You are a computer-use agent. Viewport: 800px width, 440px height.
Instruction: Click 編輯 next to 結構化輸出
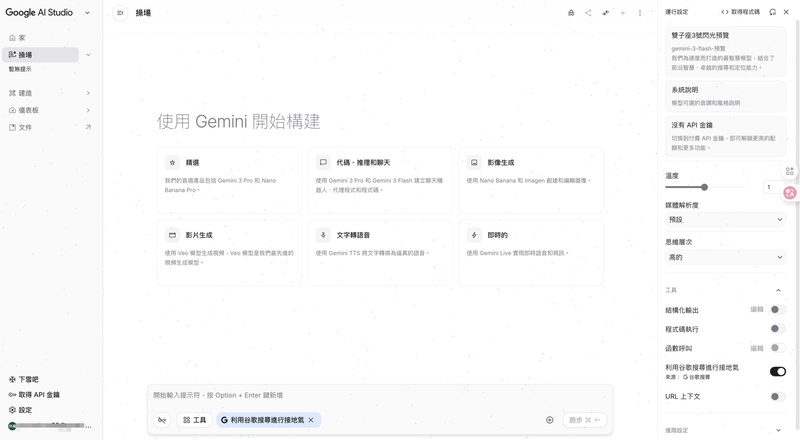click(x=757, y=309)
